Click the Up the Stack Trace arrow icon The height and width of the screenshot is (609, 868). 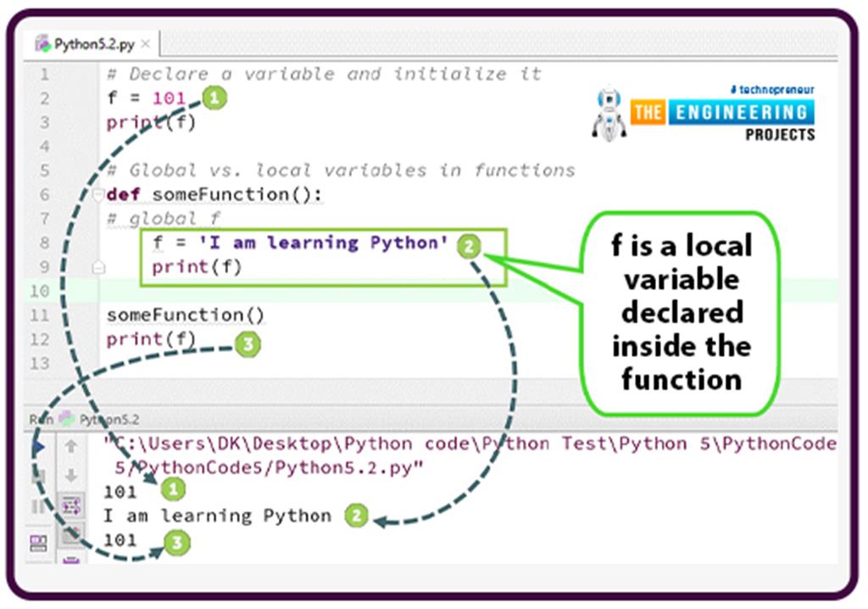coord(70,445)
